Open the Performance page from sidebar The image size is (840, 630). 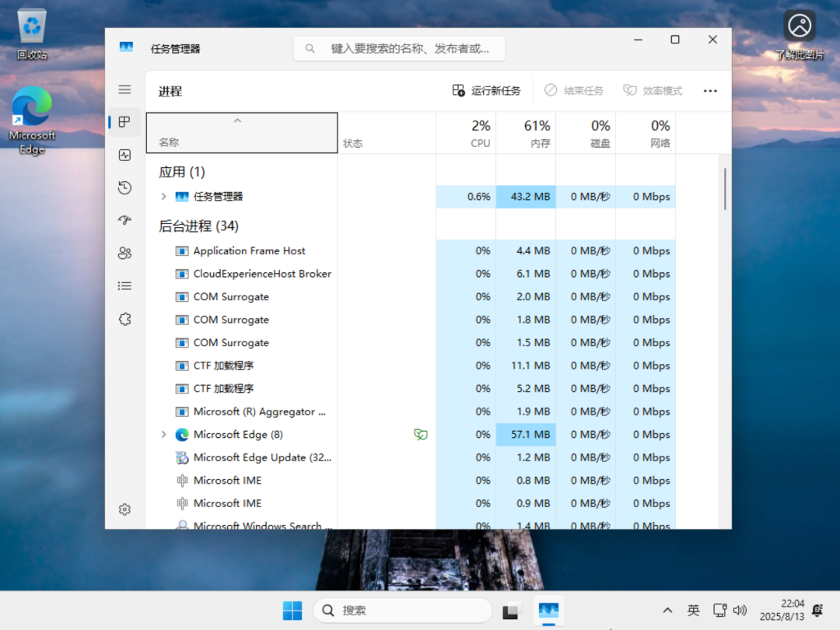(x=124, y=155)
